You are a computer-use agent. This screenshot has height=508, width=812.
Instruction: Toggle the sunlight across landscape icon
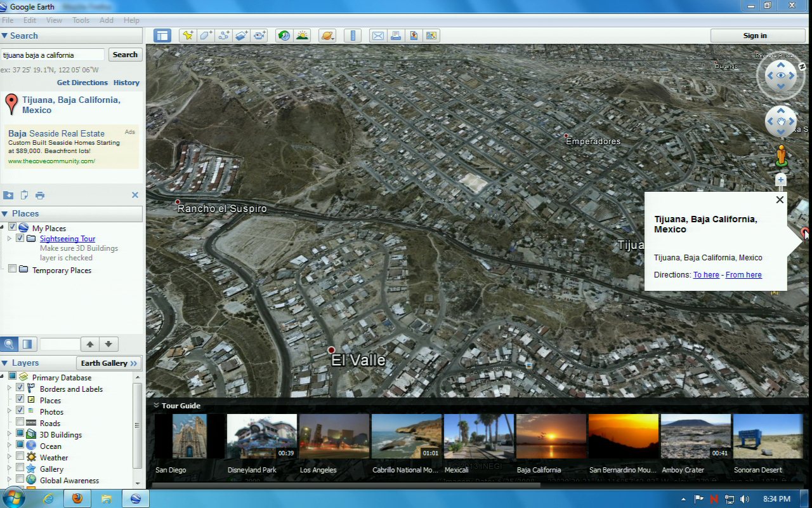[302, 36]
